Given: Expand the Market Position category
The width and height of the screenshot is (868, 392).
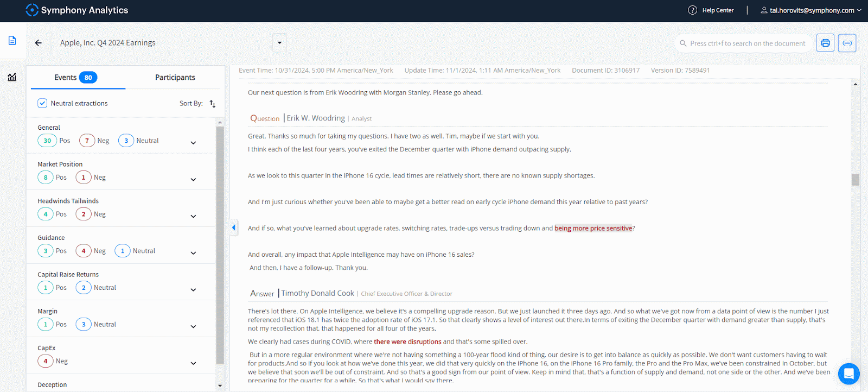Looking at the screenshot, I should click(x=193, y=180).
